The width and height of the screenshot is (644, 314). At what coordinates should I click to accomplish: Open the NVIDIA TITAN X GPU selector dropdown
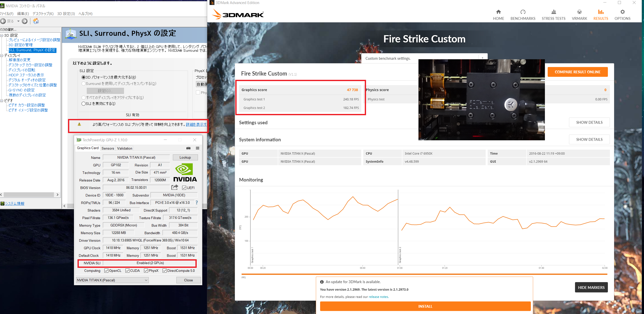[112, 280]
